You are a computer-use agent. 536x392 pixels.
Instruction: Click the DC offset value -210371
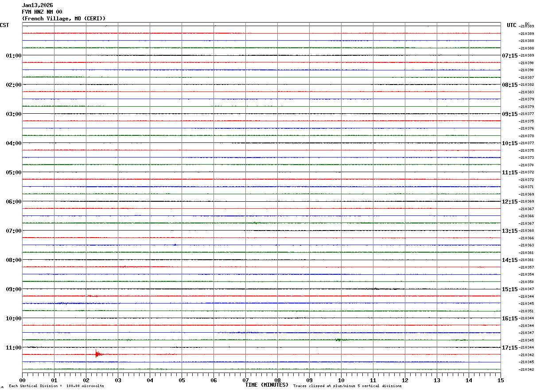tap(526, 187)
